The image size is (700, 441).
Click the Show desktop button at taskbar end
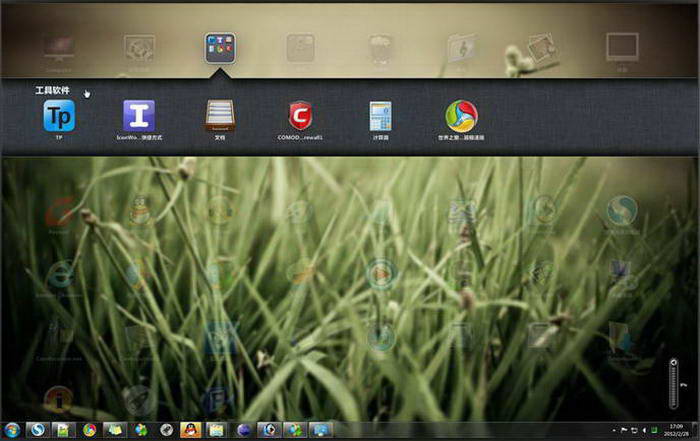(696, 430)
